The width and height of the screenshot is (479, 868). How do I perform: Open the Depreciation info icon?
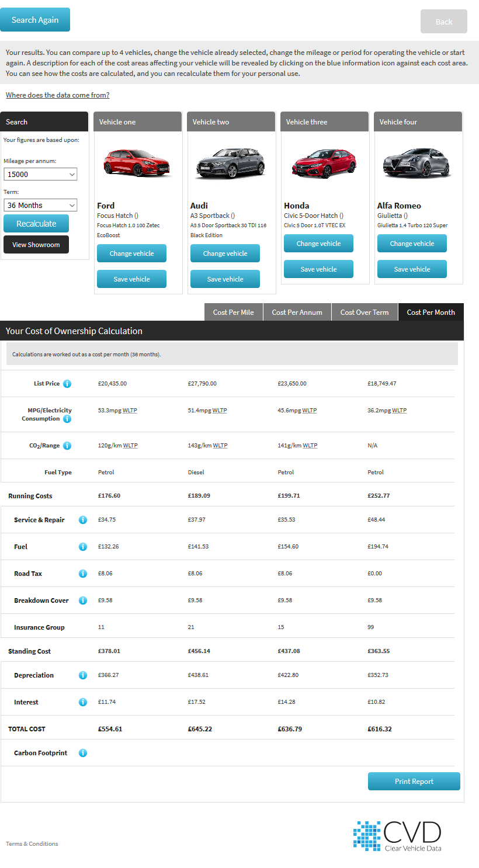point(83,675)
